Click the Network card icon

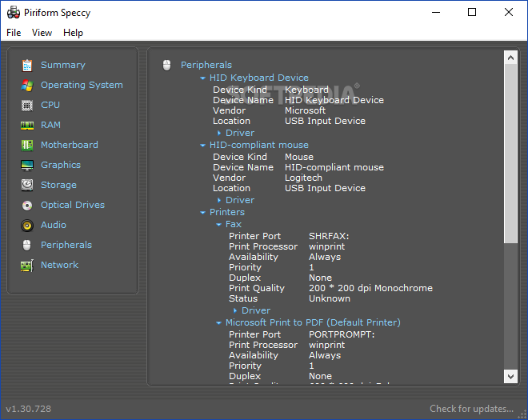click(27, 266)
